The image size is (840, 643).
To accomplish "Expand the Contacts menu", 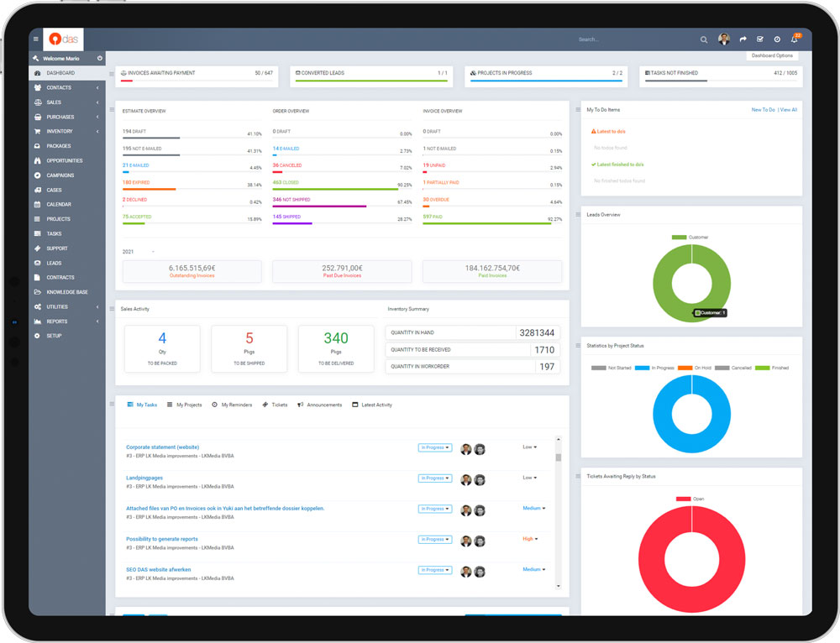I will (67, 87).
